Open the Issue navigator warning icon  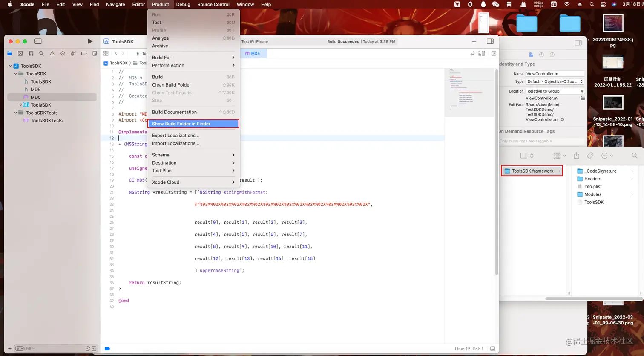[x=52, y=53]
